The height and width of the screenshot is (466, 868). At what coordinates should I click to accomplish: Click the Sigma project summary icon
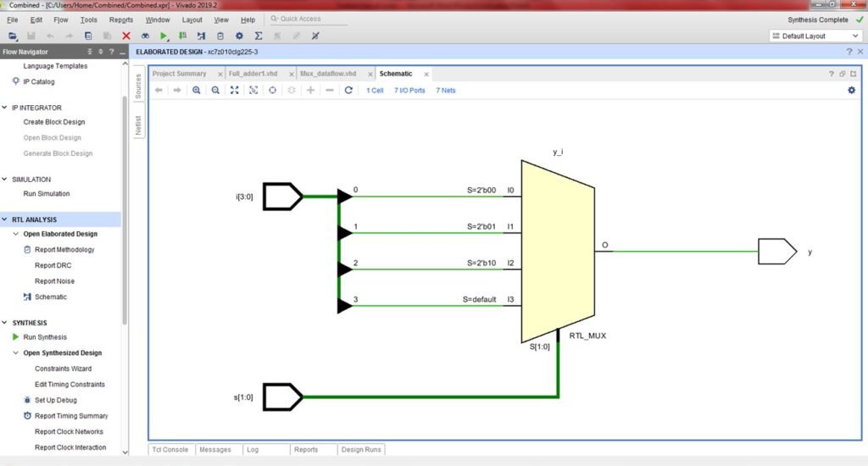pyautogui.click(x=258, y=36)
